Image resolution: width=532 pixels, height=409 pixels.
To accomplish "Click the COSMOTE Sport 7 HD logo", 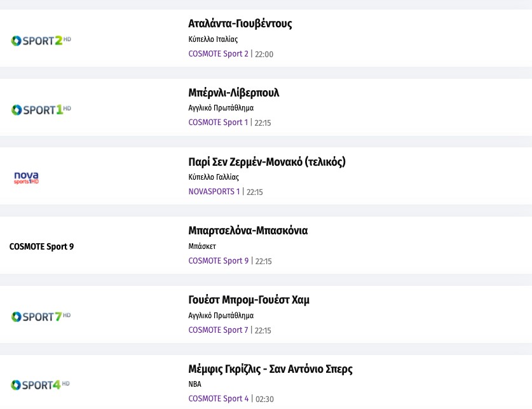I will click(x=41, y=316).
